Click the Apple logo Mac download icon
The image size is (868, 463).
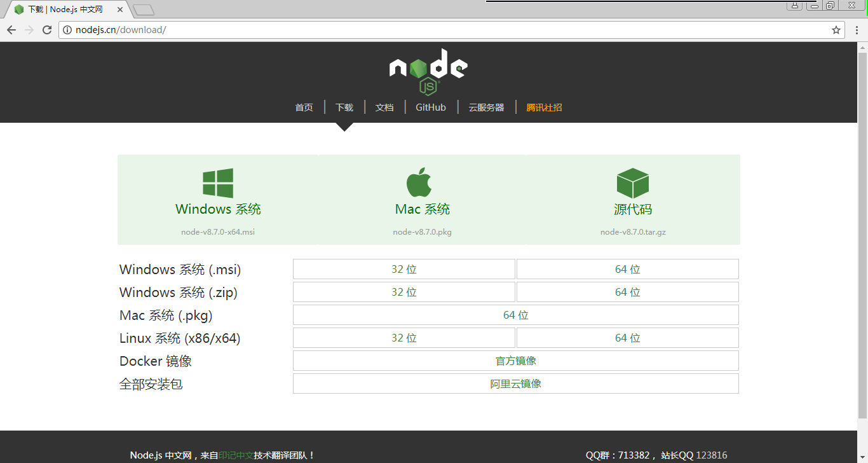(x=419, y=182)
